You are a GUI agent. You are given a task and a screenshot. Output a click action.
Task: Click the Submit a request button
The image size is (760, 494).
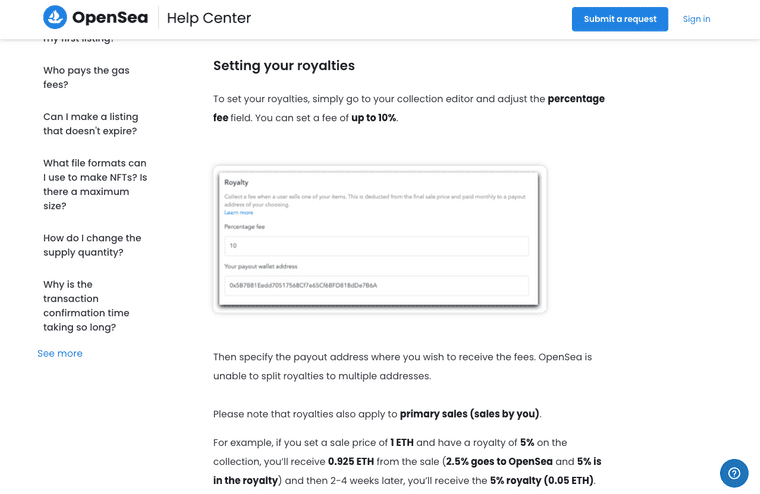pyautogui.click(x=619, y=19)
